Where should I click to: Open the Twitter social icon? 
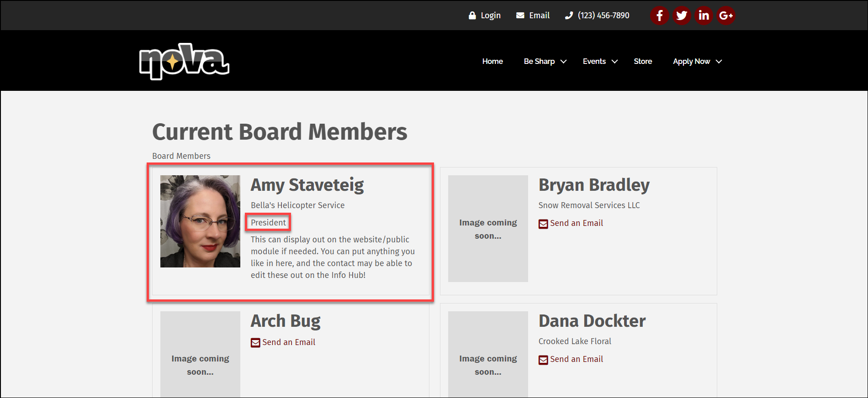pos(682,16)
